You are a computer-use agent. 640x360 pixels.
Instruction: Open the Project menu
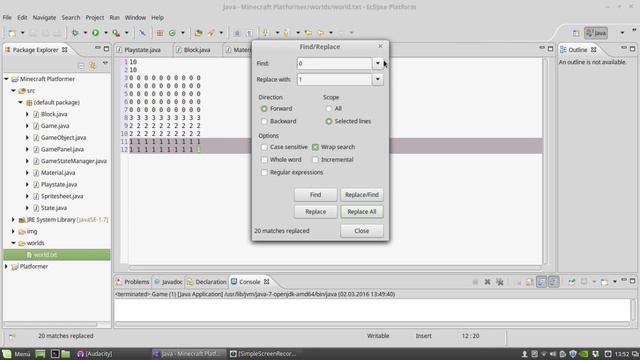(x=95, y=18)
